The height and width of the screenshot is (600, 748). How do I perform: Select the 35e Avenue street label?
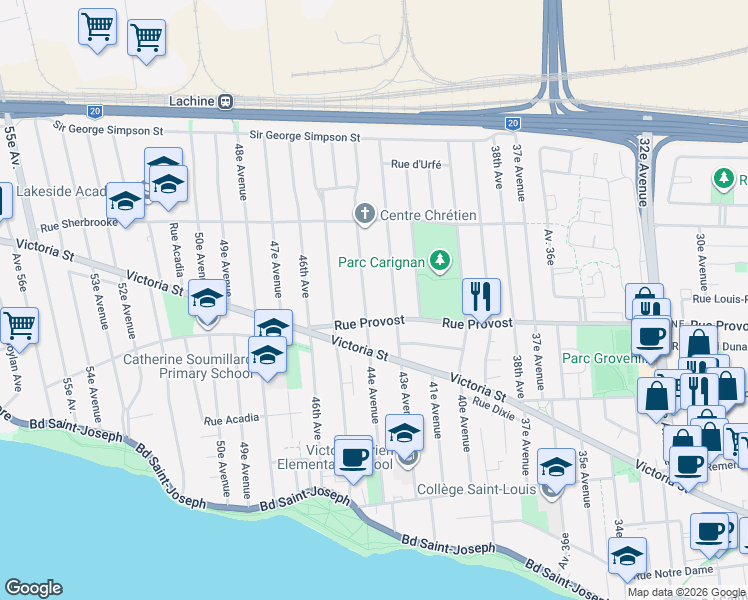[x=585, y=480]
